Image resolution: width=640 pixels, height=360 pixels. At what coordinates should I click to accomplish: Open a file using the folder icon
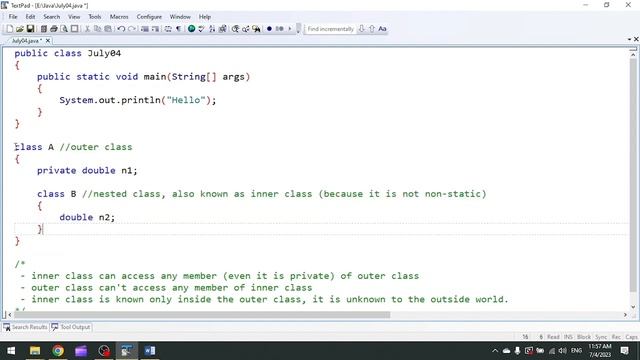tap(20, 29)
